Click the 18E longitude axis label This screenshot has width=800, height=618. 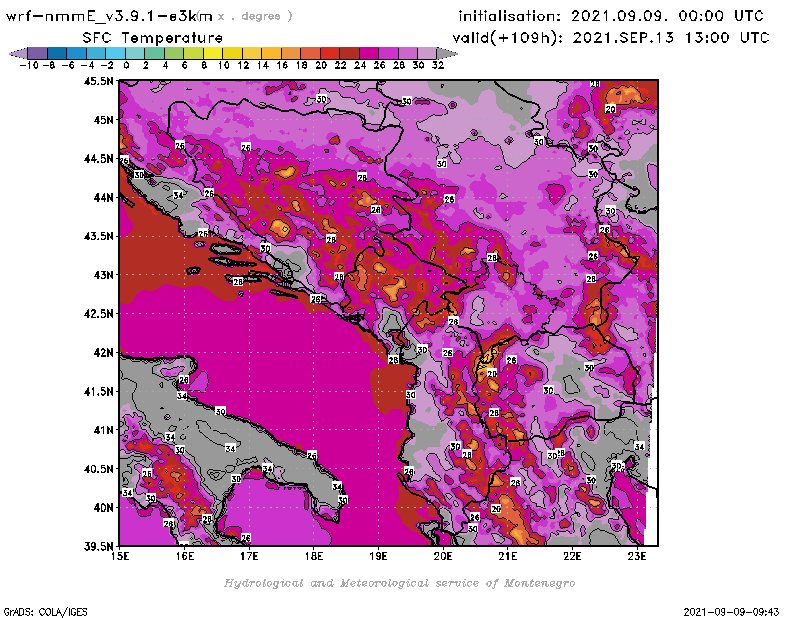(x=314, y=557)
